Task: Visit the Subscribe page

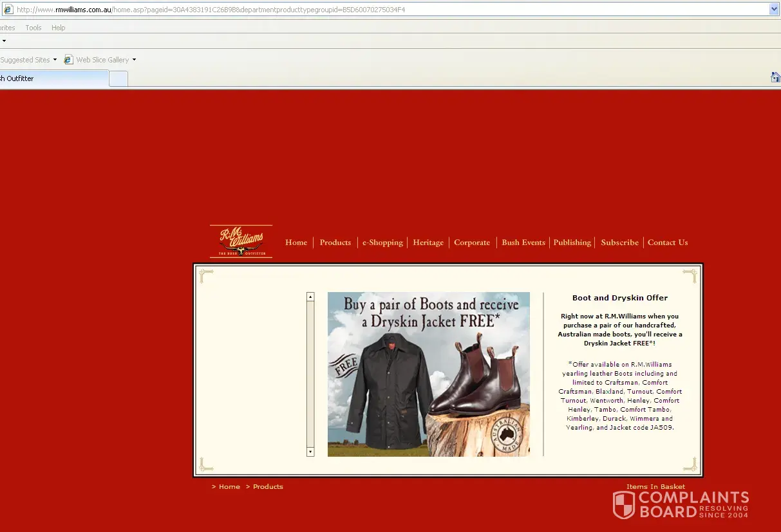Action: [x=619, y=243]
